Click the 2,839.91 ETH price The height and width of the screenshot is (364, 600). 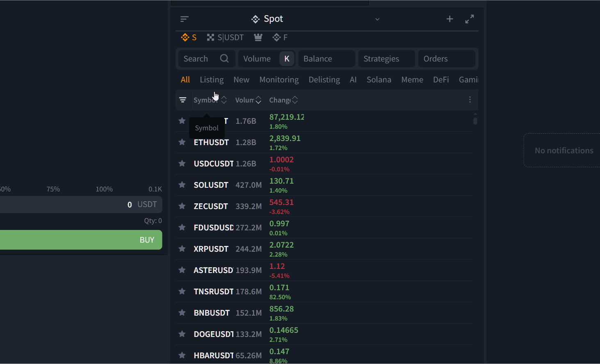pos(285,138)
